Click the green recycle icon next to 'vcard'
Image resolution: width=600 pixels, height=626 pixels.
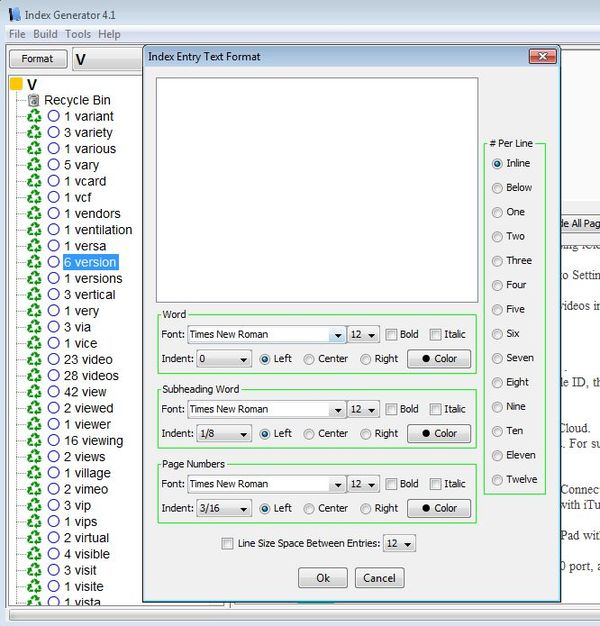point(34,181)
